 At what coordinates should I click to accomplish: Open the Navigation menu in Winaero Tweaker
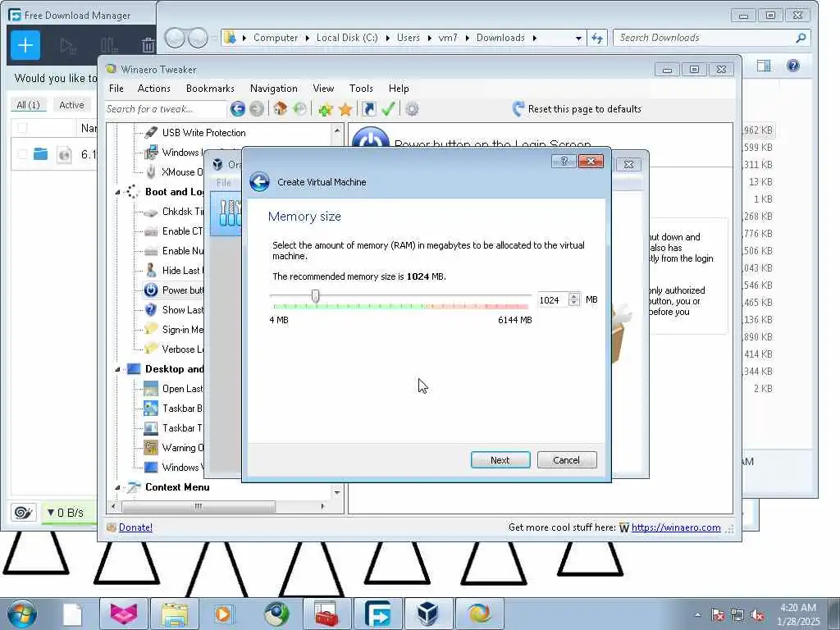coord(274,89)
